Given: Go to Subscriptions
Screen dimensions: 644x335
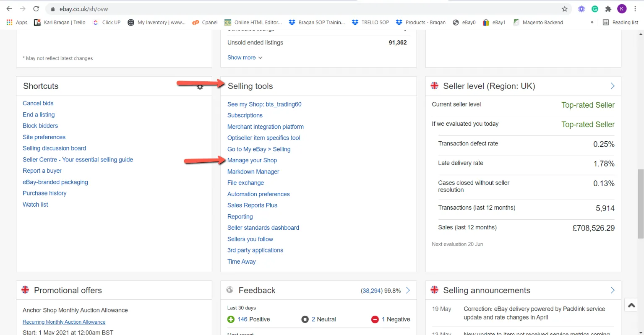Looking at the screenshot, I should click(245, 115).
